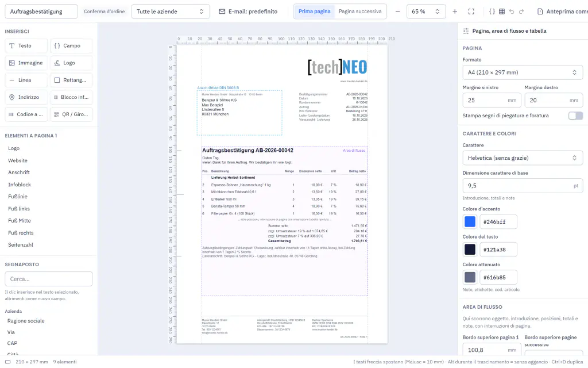Viewport: 588px width, 368px height.
Task: Insert a Logo element
Action: click(71, 63)
